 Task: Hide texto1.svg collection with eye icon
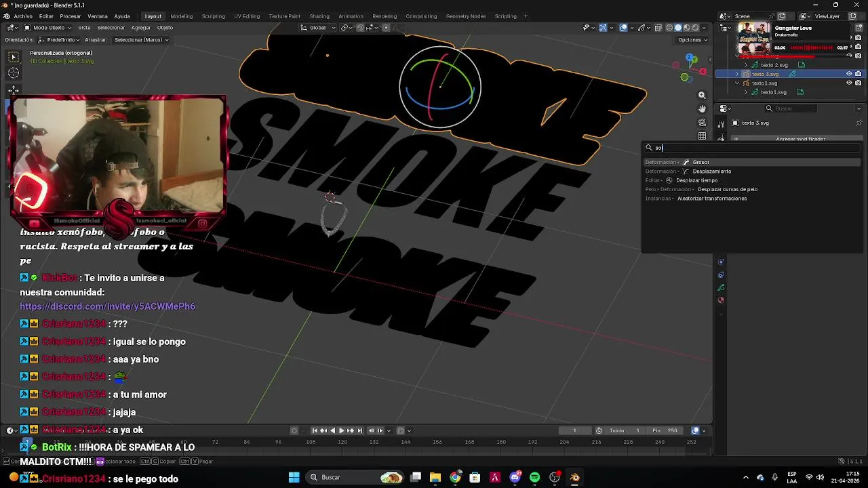click(x=849, y=83)
